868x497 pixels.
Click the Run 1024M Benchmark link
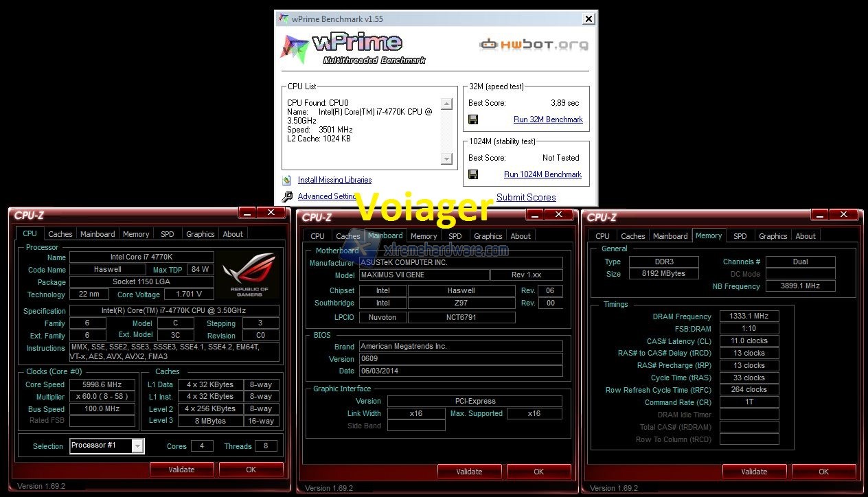tap(542, 174)
